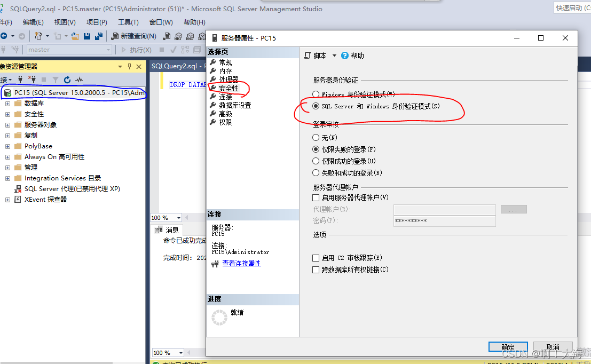The width and height of the screenshot is (591, 364).
Task: Select 仅限失败的登录 failed logins only
Action: 316,149
